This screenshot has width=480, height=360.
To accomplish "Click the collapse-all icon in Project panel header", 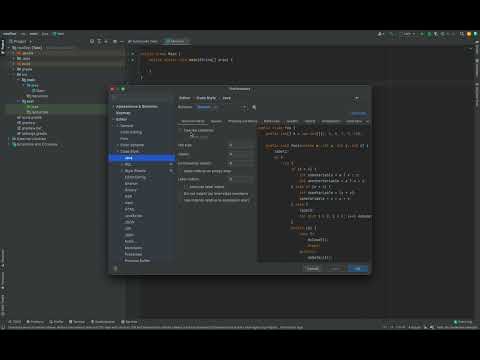I will [106, 41].
